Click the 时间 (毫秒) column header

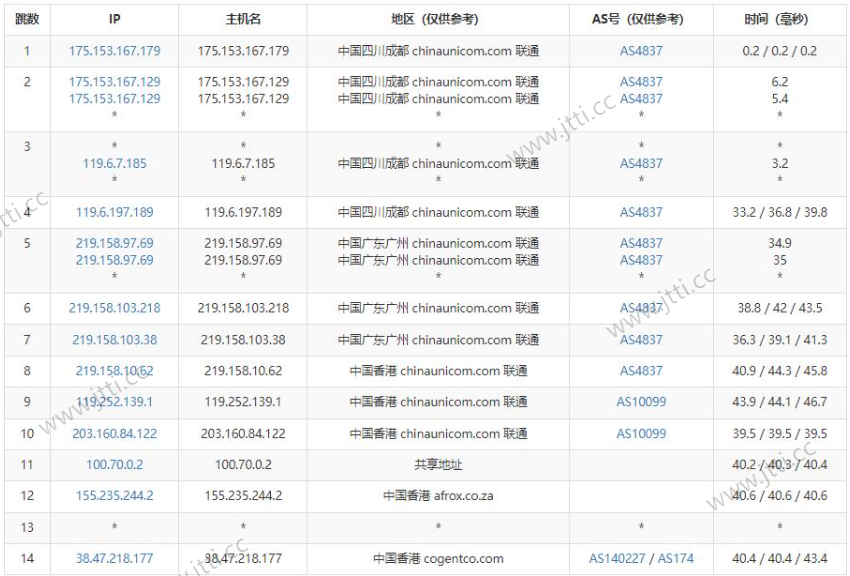(779, 19)
